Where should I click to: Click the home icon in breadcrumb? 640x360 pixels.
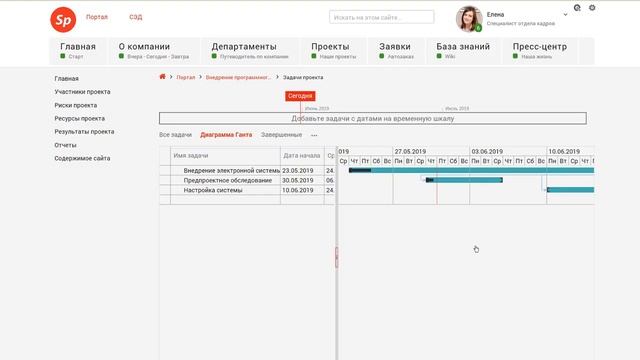tap(162, 77)
